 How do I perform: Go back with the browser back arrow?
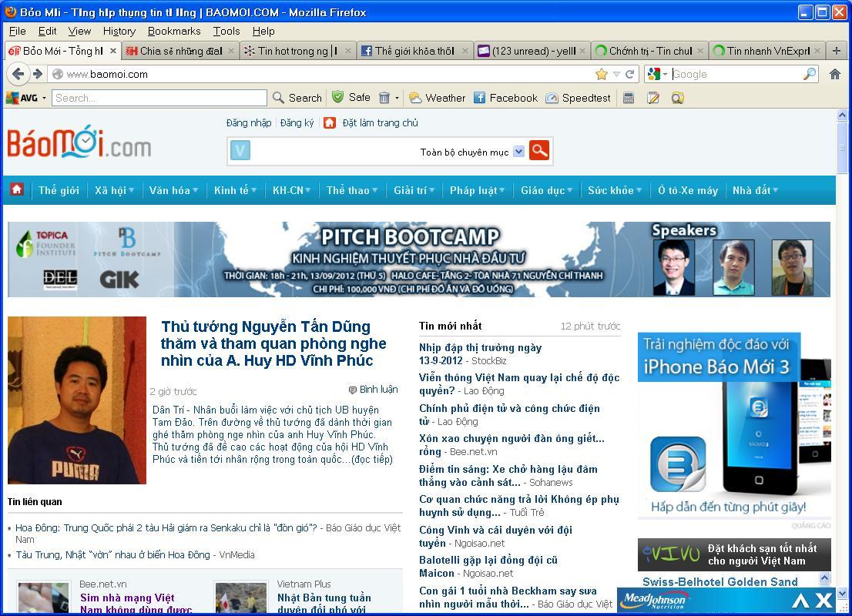[x=18, y=74]
